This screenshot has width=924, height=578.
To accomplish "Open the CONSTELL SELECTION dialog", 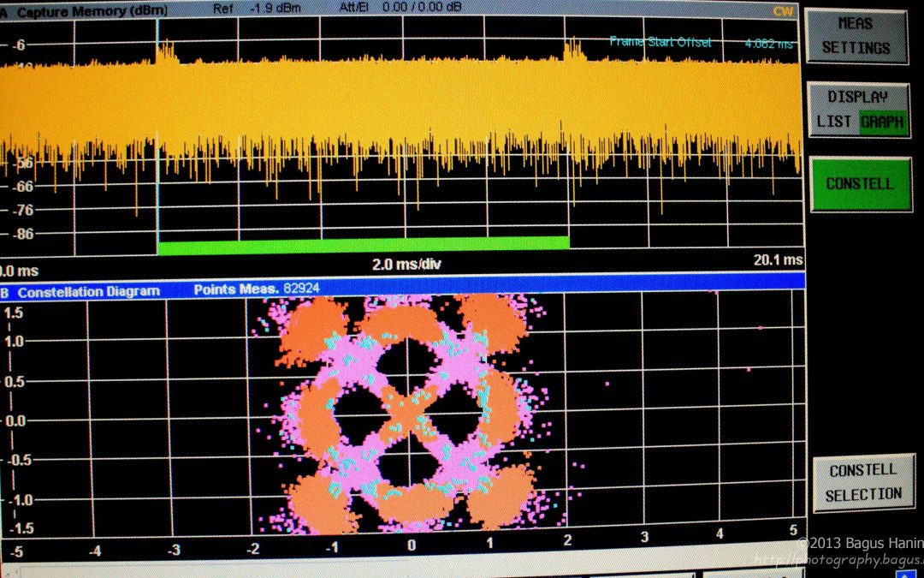I will coord(863,481).
